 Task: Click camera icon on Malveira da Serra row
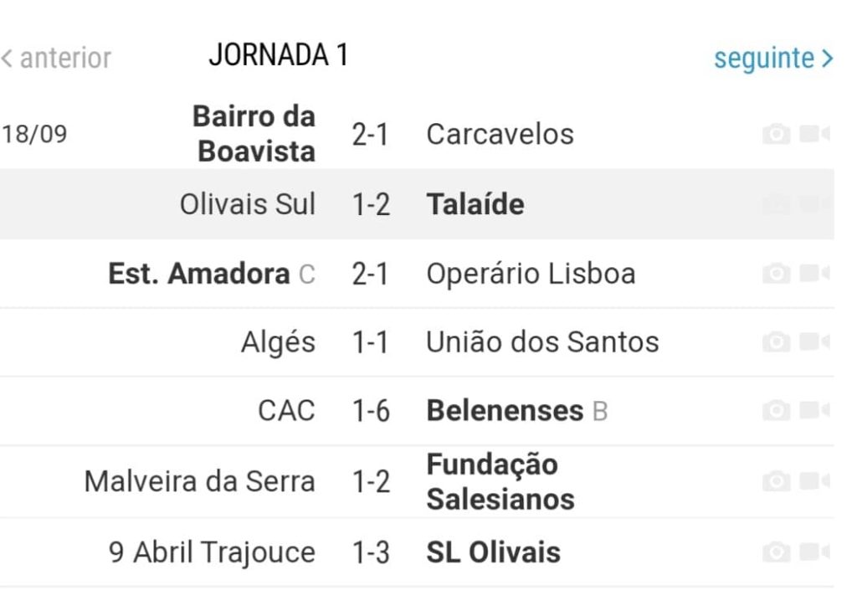pos(776,481)
